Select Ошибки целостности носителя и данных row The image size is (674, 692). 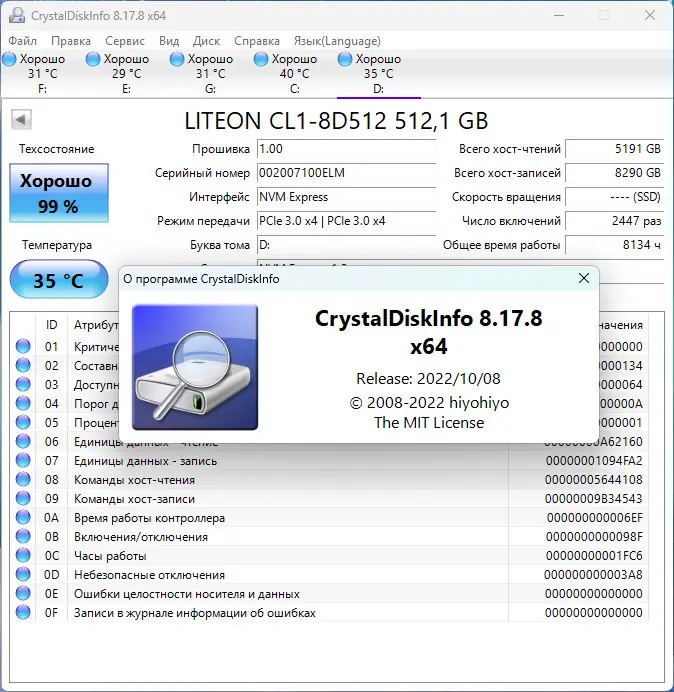coord(329,594)
